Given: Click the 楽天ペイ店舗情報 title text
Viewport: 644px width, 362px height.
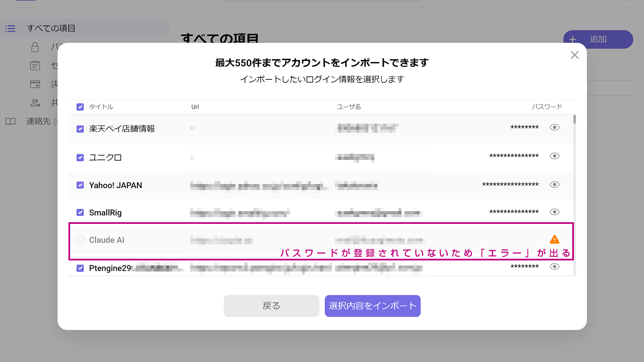Looking at the screenshot, I should tap(122, 129).
